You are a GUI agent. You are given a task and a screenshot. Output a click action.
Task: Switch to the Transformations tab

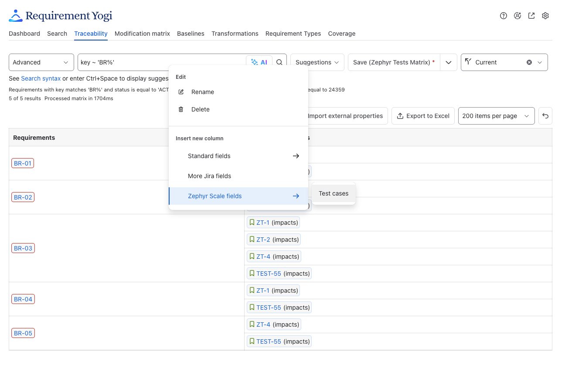point(235,34)
